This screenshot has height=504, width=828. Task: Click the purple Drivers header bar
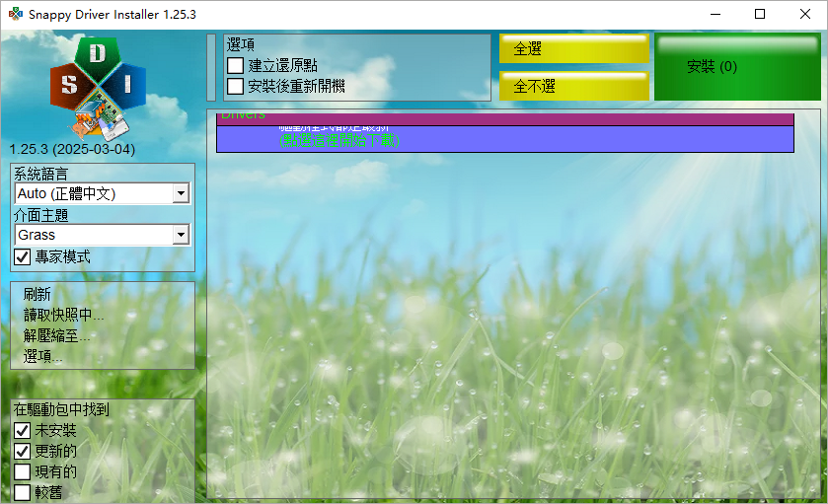click(x=505, y=118)
